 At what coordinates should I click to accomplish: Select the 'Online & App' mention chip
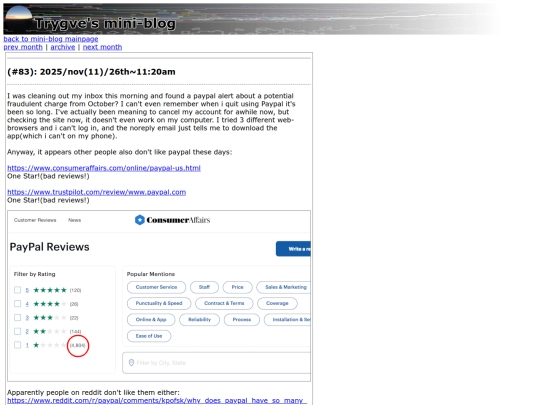[151, 320]
